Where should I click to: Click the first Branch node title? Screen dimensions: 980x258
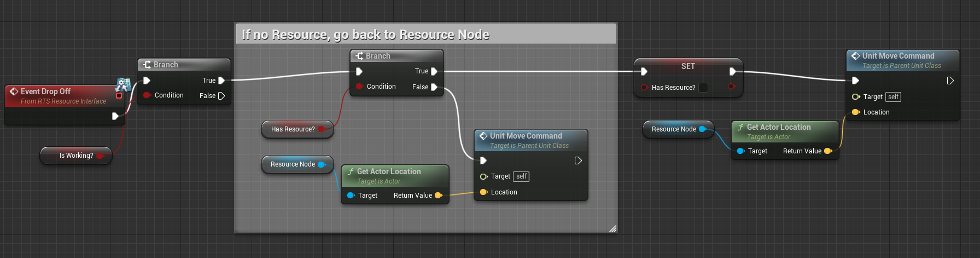click(166, 65)
